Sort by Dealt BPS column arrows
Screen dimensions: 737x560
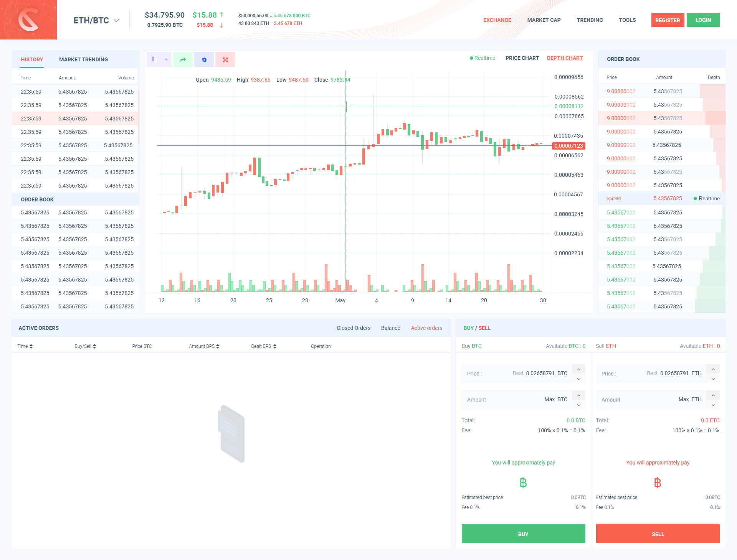point(275,346)
